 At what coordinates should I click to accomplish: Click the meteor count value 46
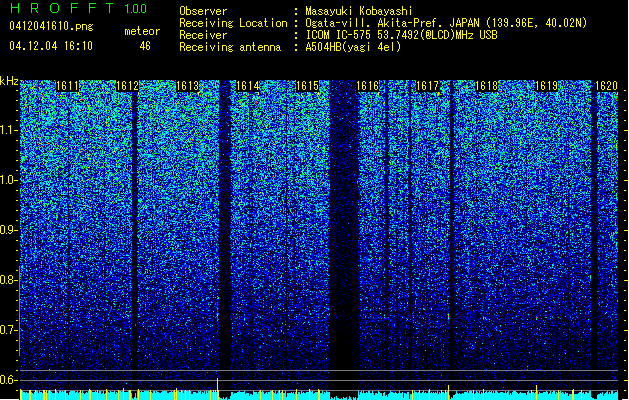pos(145,46)
